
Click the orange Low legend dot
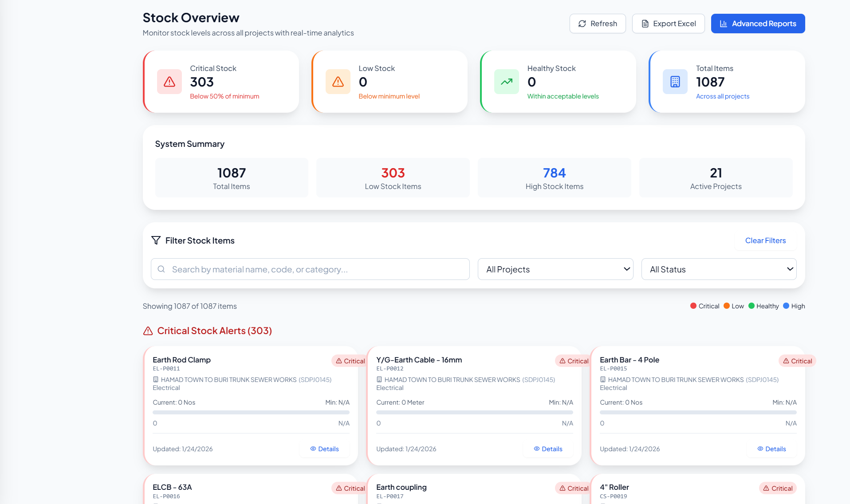[727, 306]
